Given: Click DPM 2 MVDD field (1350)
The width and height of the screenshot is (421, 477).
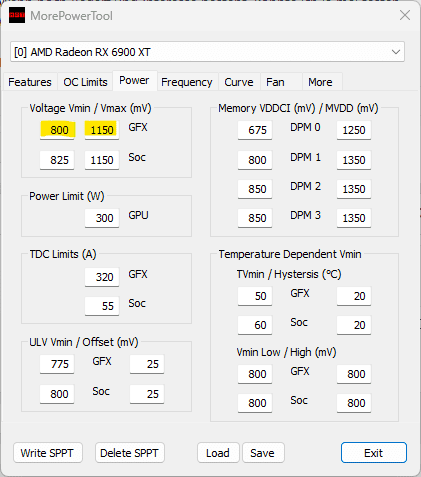Looking at the screenshot, I should point(354,189).
